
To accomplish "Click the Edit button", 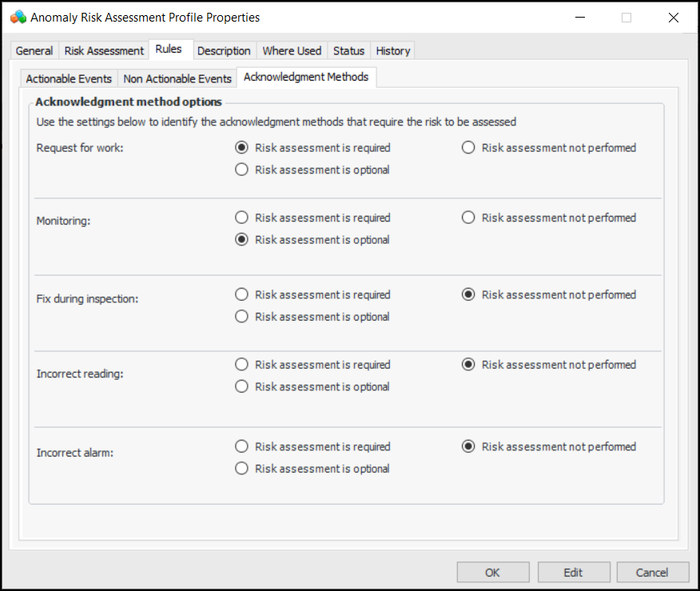I will pos(573,572).
